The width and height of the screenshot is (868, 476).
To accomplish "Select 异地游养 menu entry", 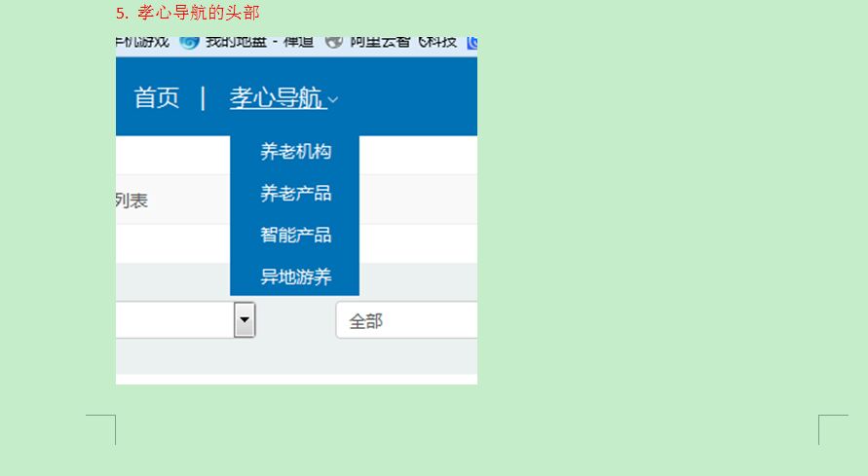I will (x=295, y=276).
